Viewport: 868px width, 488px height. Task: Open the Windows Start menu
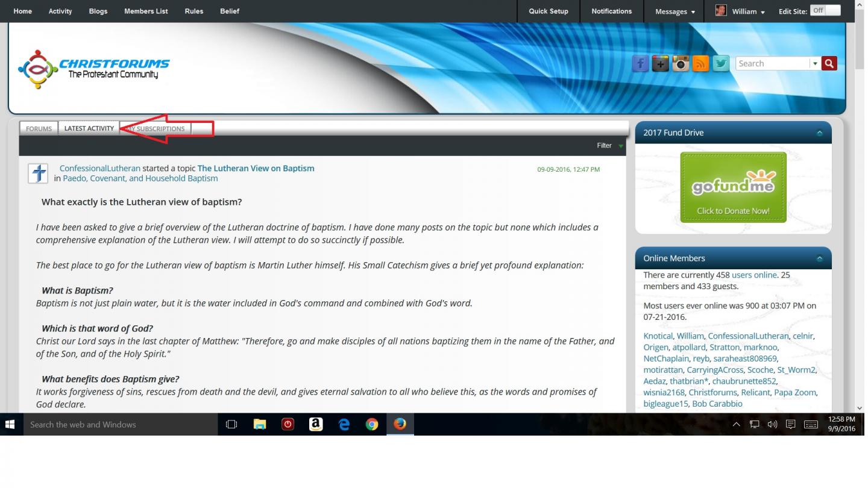tap(10, 424)
